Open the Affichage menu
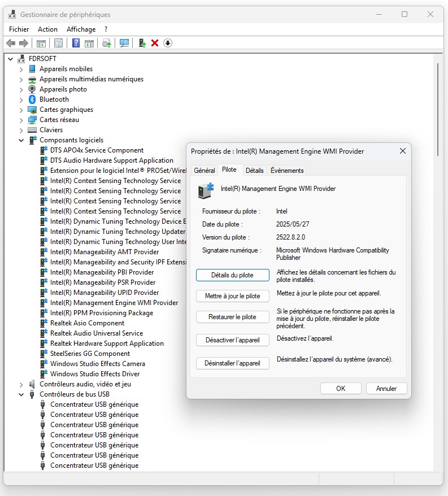The width and height of the screenshot is (448, 496). (x=81, y=29)
